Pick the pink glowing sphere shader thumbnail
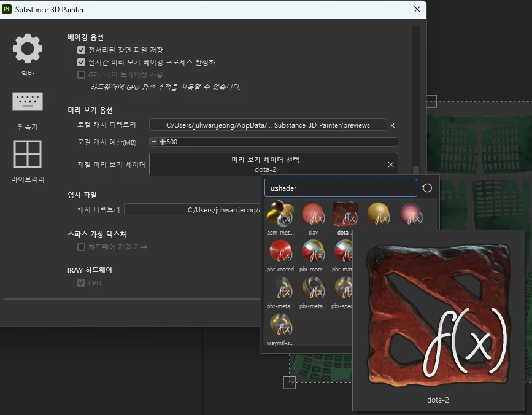The height and width of the screenshot is (415, 532). coord(411,214)
